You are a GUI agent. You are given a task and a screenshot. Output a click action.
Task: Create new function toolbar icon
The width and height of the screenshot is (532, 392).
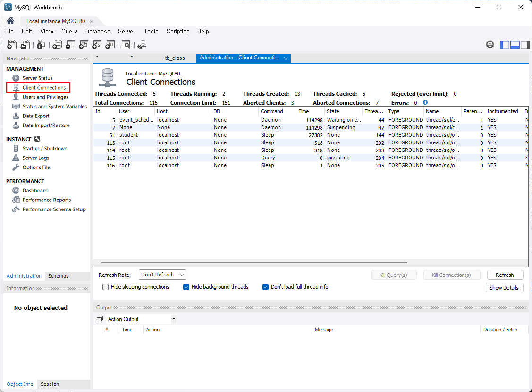110,44
